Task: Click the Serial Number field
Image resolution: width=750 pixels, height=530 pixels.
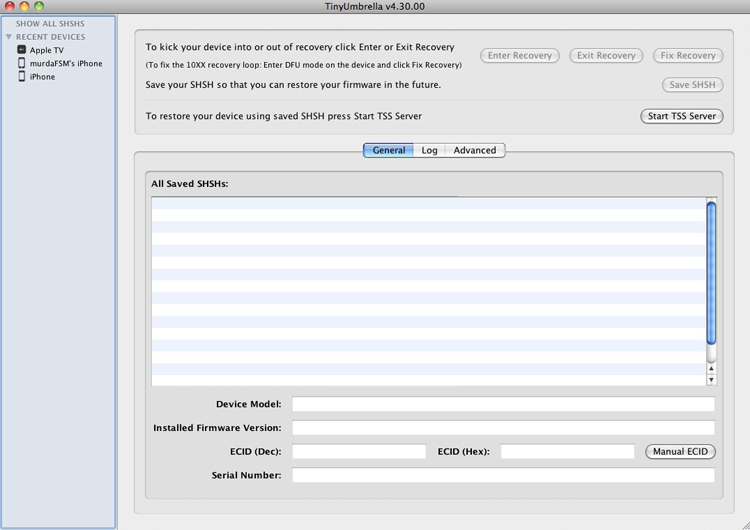Action: (x=504, y=475)
